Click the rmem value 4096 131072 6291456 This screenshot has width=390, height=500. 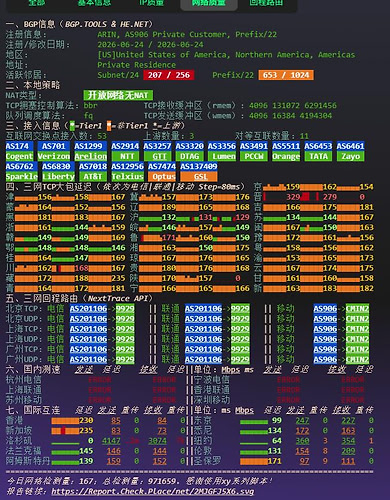tap(293, 105)
